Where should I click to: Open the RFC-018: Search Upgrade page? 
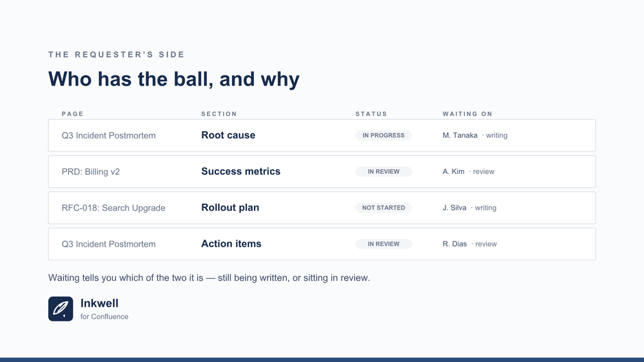(113, 207)
